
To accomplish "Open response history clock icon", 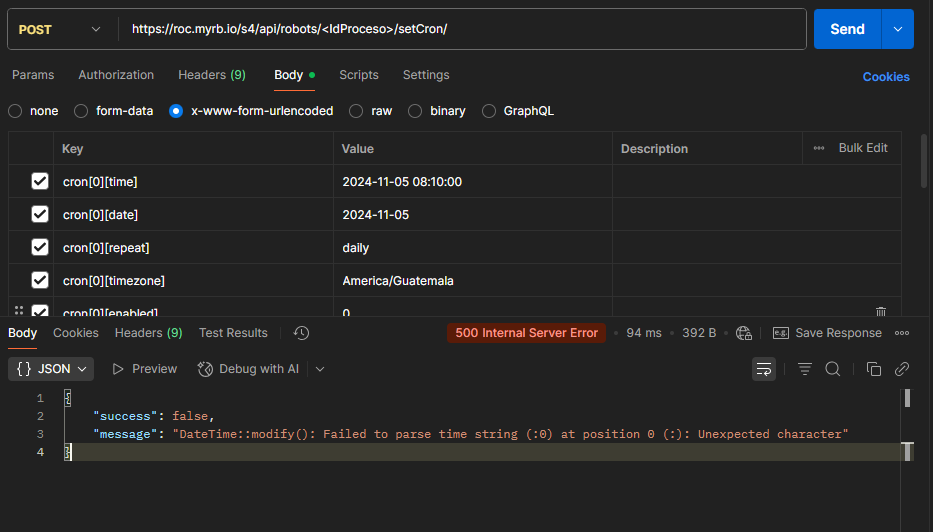I will point(301,333).
